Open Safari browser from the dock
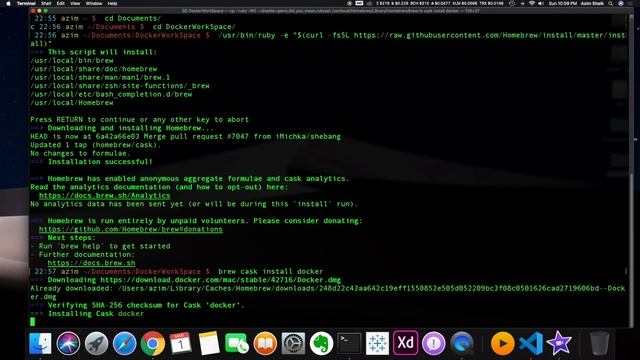The image size is (640, 360). pos(124,343)
